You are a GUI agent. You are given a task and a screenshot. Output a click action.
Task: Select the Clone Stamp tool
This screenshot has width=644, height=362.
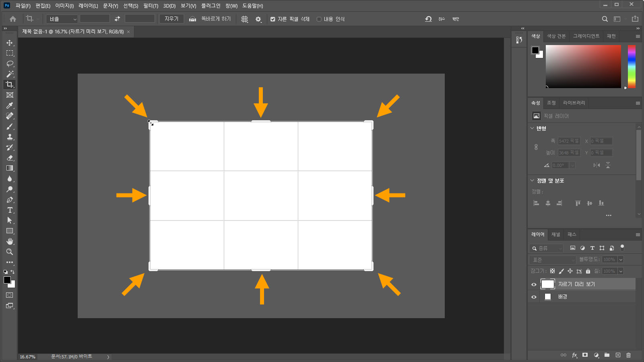(x=10, y=137)
